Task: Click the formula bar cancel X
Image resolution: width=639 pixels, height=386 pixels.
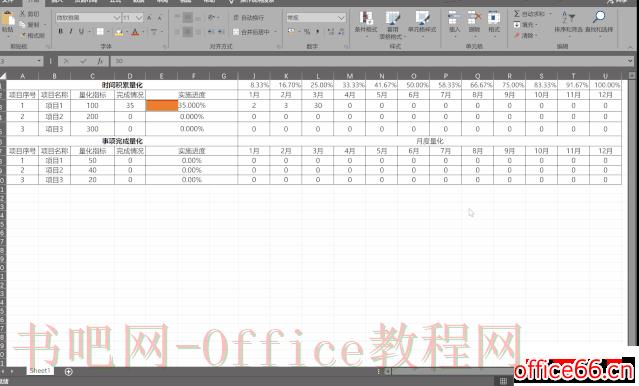Action: [x=66, y=61]
